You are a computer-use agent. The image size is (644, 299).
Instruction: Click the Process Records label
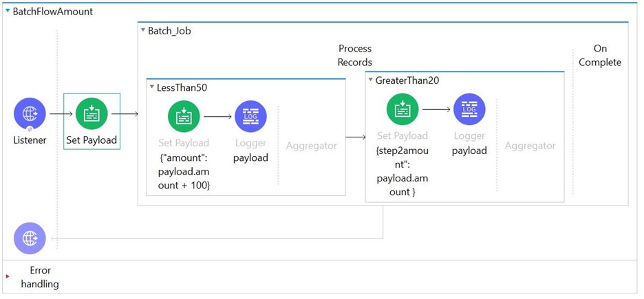(354, 56)
